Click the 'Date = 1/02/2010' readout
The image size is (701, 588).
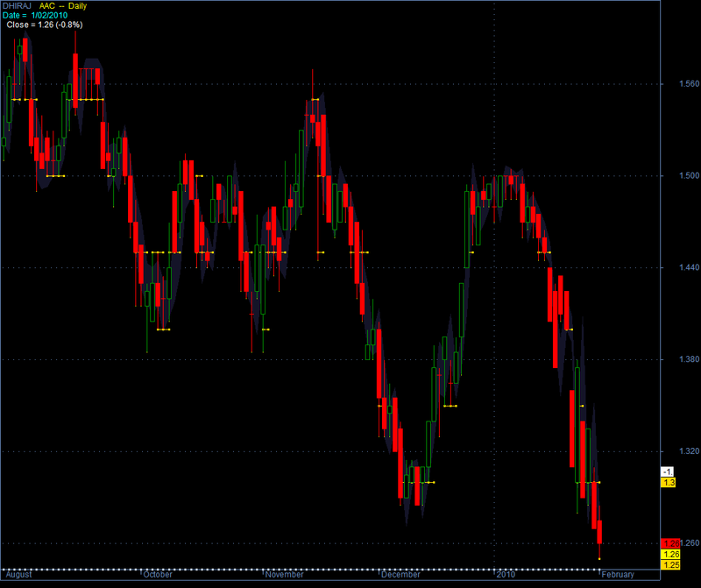[x=35, y=16]
